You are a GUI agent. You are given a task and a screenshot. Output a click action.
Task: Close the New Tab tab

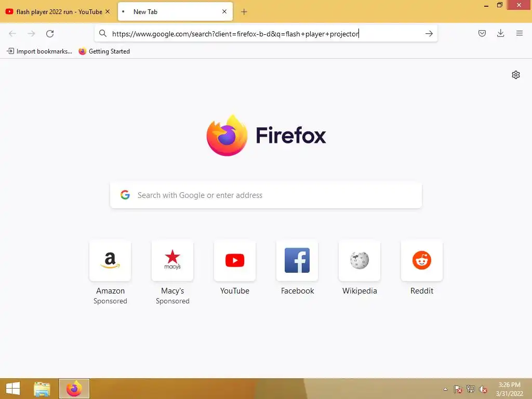click(224, 11)
